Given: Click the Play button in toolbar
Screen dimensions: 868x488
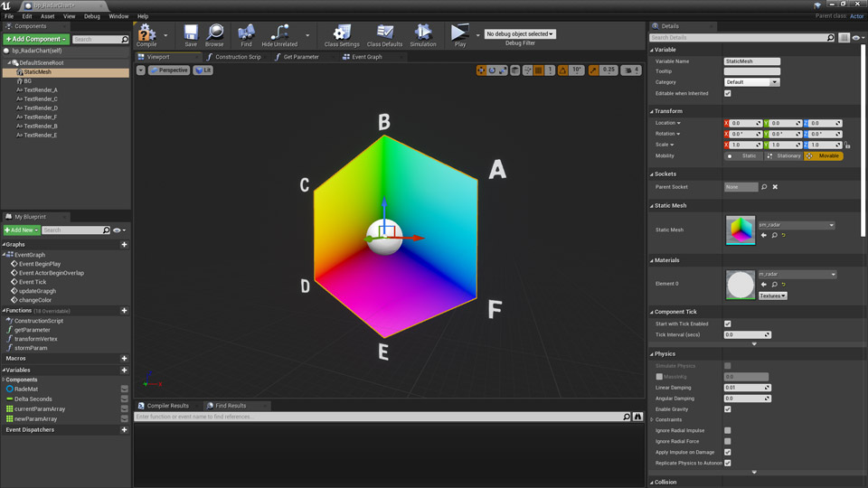Looking at the screenshot, I should (459, 35).
